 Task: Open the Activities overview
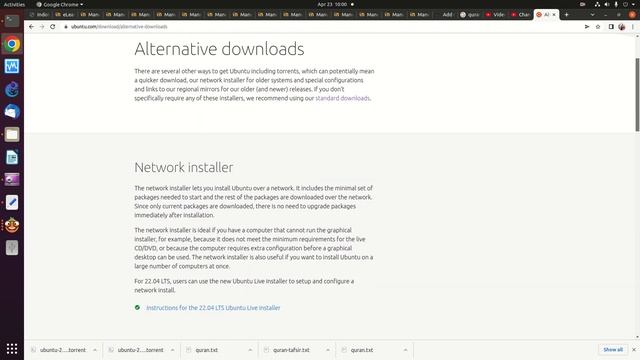coord(14,4)
